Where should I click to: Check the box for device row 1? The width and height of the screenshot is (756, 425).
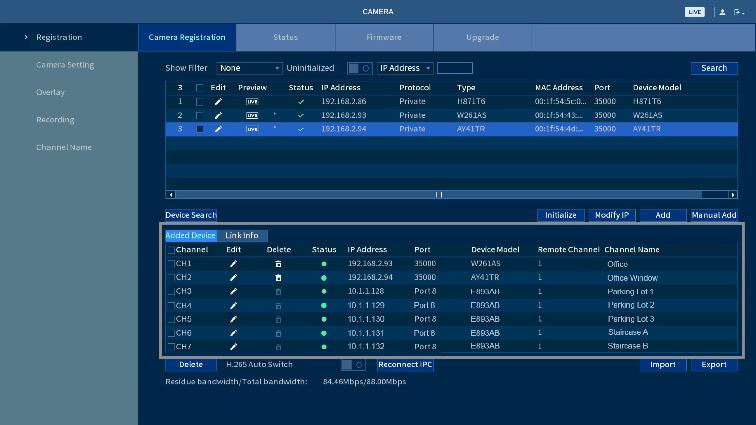[199, 102]
